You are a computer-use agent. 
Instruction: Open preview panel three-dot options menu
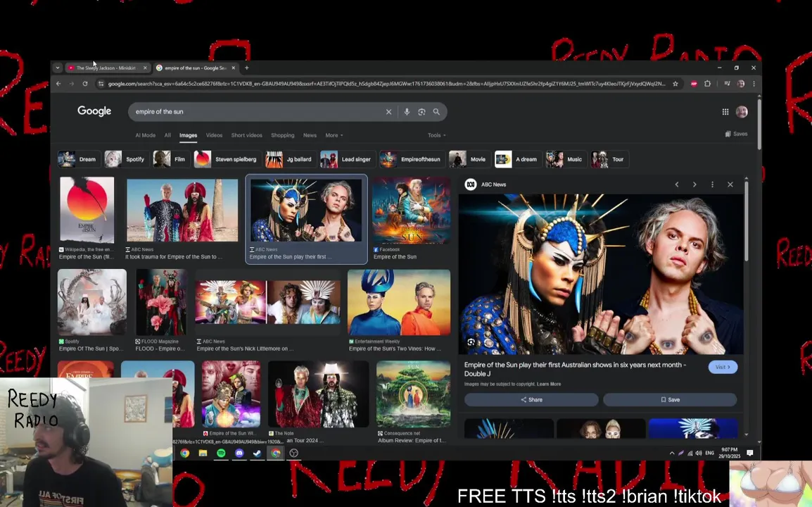coord(713,184)
